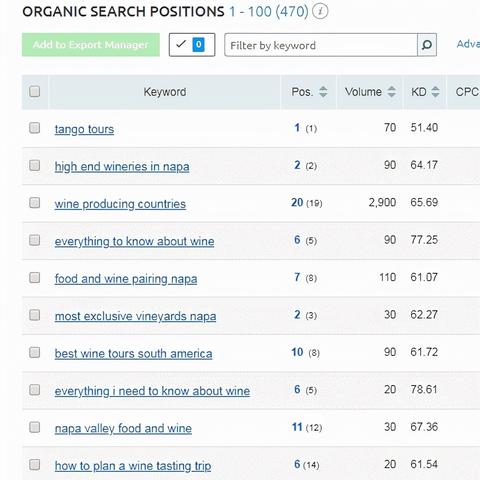
Task: Click the Advanced filters link
Action: (x=468, y=44)
